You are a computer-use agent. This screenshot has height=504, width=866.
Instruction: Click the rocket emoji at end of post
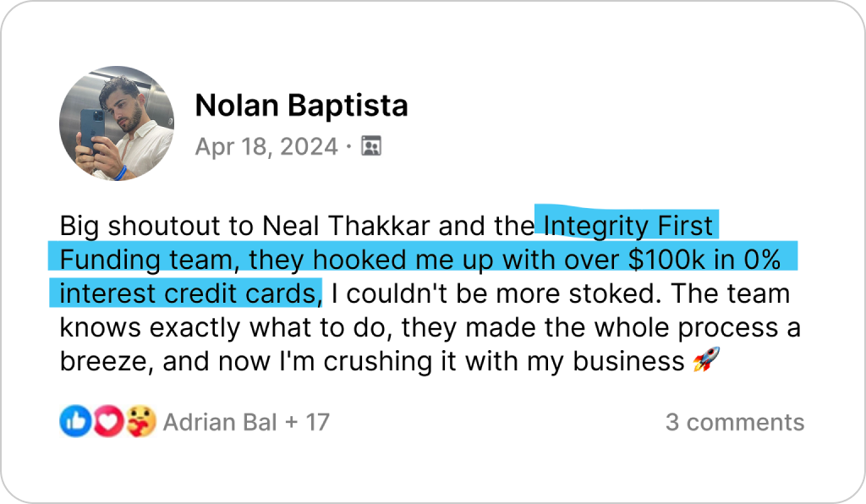(706, 361)
